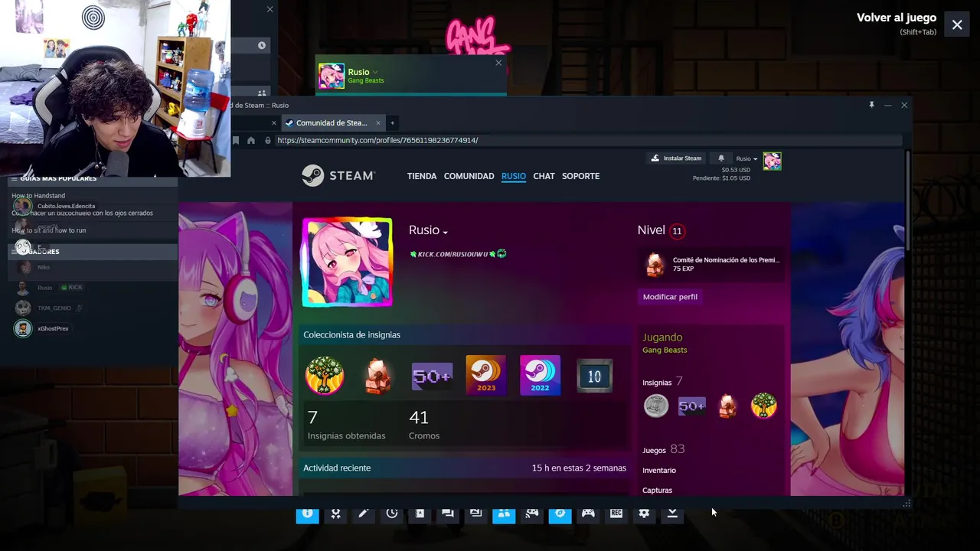The width and height of the screenshot is (980, 551).
Task: Open the RUSIO menu
Action: pyautogui.click(x=514, y=176)
